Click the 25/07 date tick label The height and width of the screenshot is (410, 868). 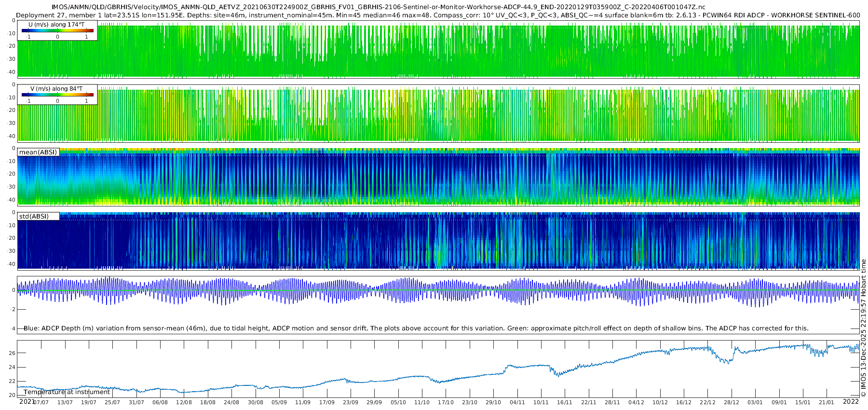pos(112,402)
